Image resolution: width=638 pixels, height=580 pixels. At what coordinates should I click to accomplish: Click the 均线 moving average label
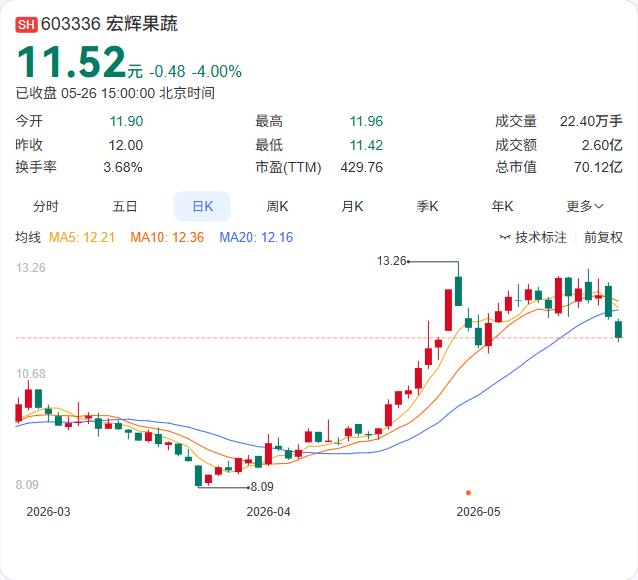point(28,237)
